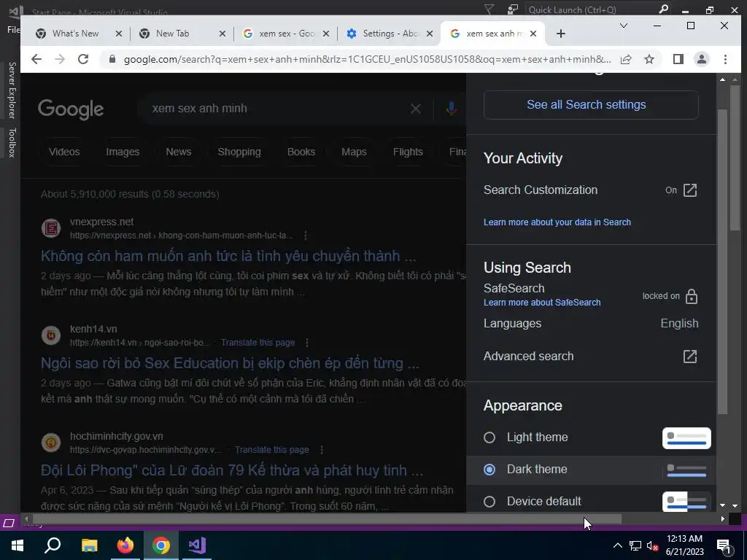
Task: Open the vnexpress.net result headline
Action: (x=228, y=256)
